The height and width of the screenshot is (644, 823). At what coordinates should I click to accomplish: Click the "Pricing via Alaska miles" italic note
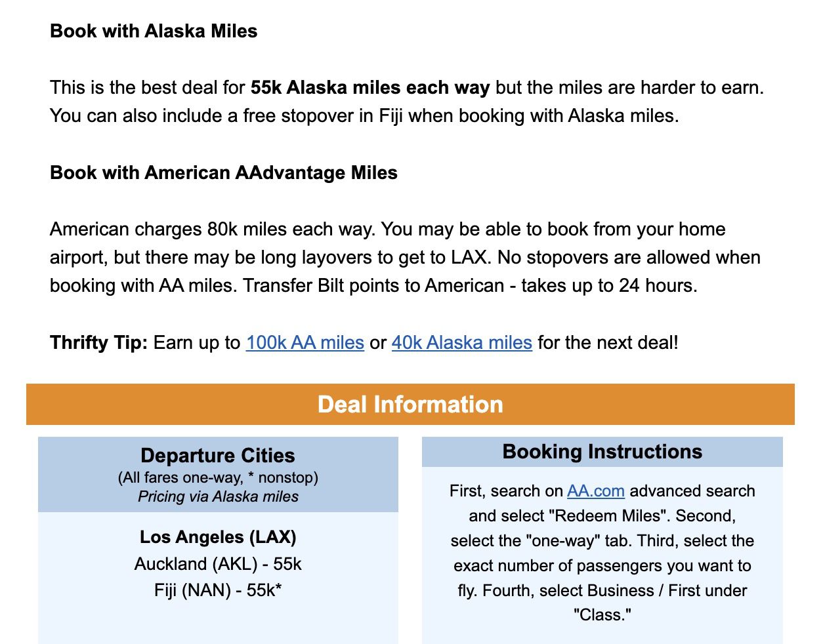pyautogui.click(x=218, y=496)
